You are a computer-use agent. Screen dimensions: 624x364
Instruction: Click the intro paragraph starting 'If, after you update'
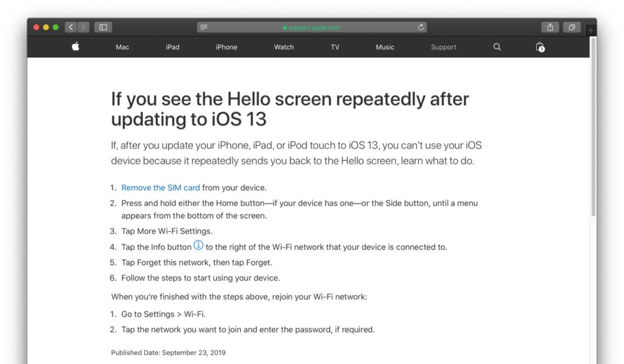[296, 153]
